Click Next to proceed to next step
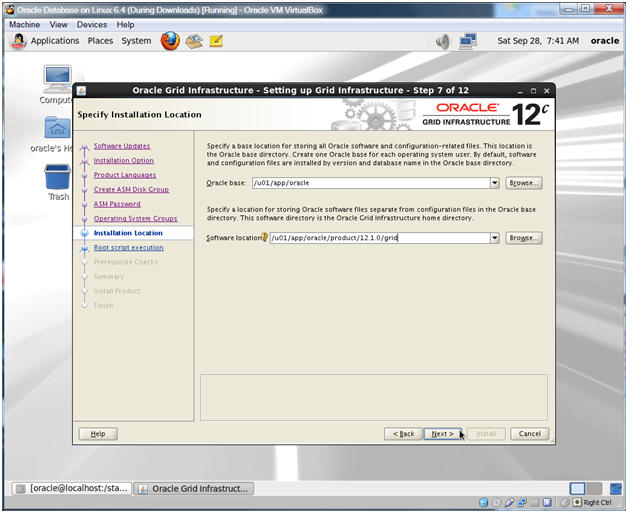 pyautogui.click(x=443, y=434)
